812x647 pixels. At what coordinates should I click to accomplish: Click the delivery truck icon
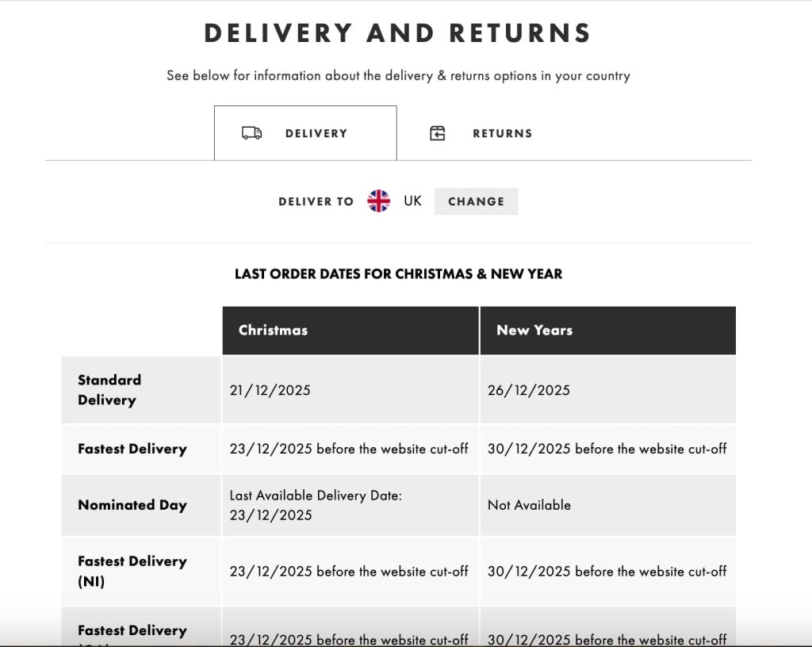pos(251,133)
